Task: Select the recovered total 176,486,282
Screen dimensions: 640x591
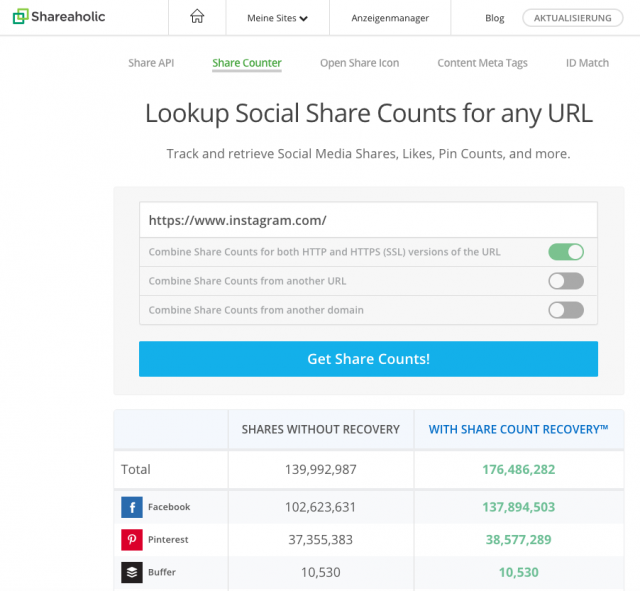Action: coord(518,469)
